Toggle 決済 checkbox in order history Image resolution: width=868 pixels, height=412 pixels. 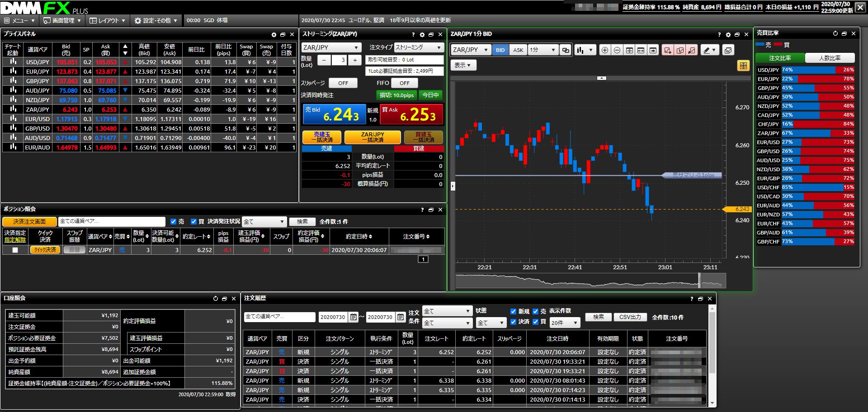pyautogui.click(x=513, y=322)
